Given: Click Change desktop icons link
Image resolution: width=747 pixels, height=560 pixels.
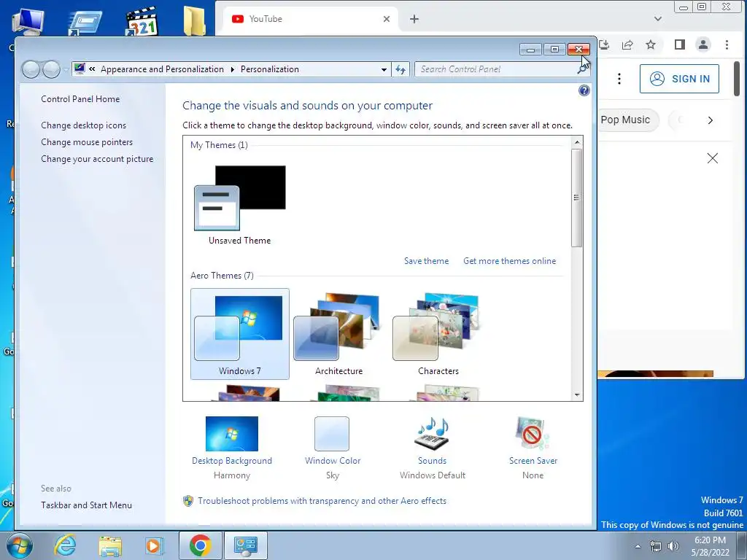Looking at the screenshot, I should point(83,125).
